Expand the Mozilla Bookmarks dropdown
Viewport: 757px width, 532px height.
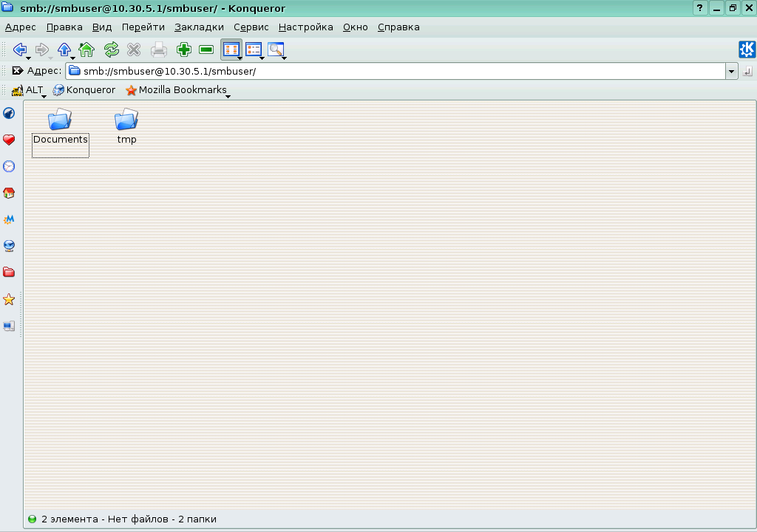point(227,95)
